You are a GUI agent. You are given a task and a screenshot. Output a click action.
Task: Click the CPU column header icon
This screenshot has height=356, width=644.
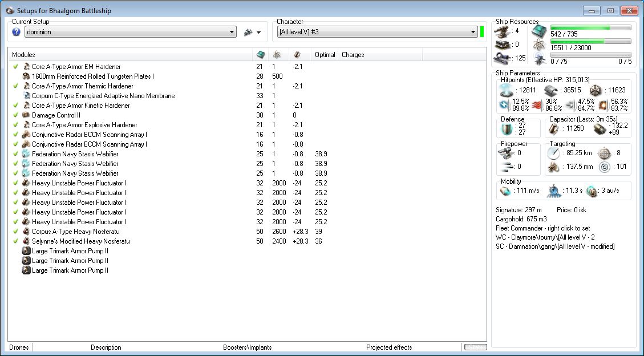point(260,55)
